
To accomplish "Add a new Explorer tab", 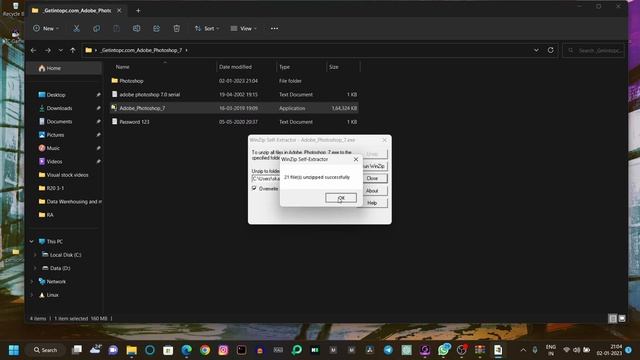I will coord(138,11).
